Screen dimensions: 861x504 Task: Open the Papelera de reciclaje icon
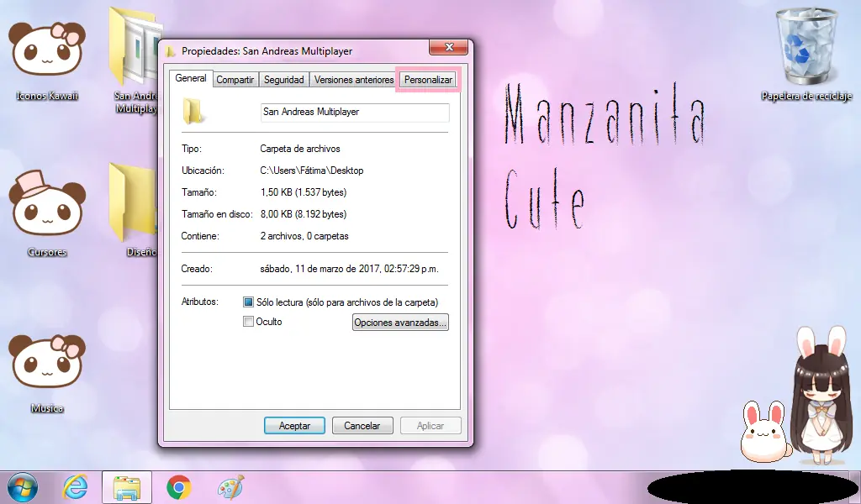click(x=806, y=46)
